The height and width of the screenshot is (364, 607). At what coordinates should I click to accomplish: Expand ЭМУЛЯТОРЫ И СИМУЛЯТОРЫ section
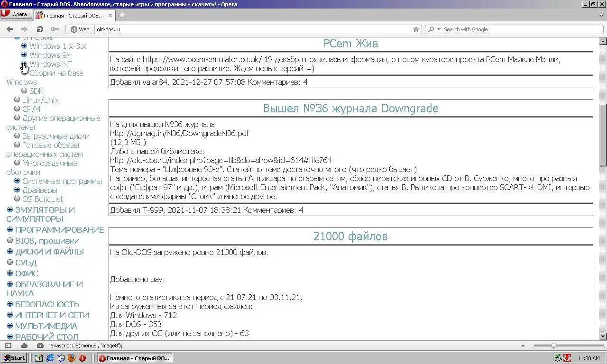point(10,209)
